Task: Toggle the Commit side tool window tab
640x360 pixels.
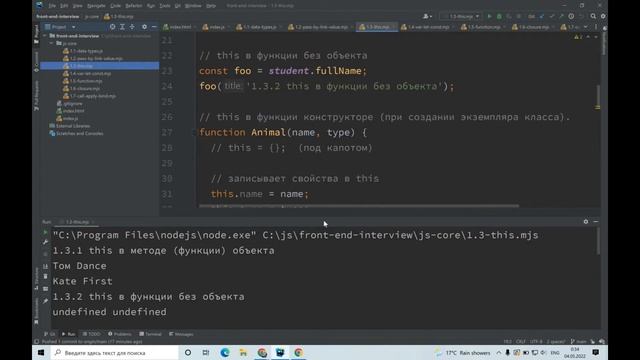Action: coord(36,61)
